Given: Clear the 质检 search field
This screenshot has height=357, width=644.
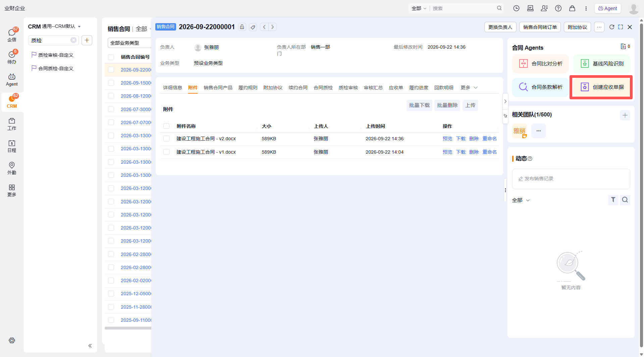Looking at the screenshot, I should [x=73, y=40].
